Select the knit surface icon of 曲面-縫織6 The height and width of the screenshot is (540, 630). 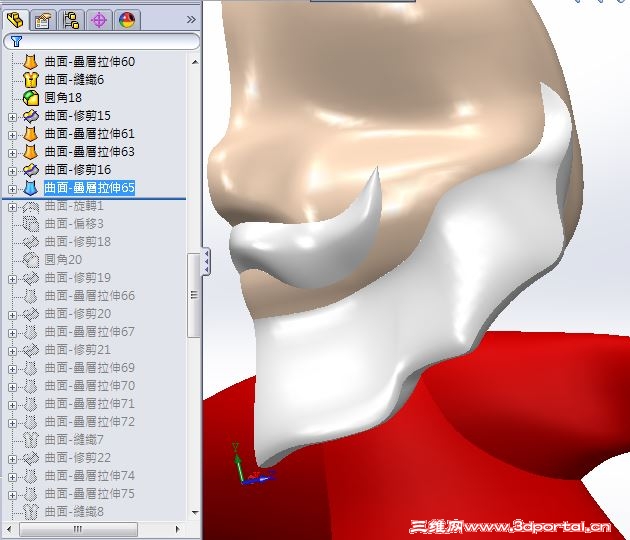tap(31, 80)
